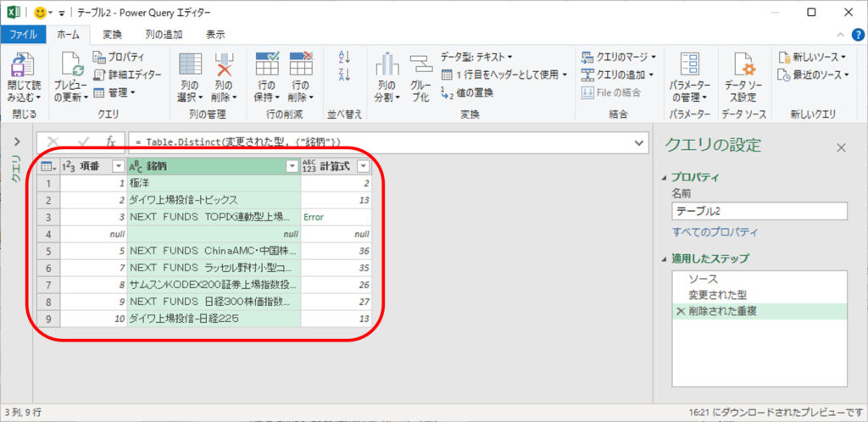868x422 pixels.
Task: Click the disabled Combine Files (Fileの結合) item
Action: (x=612, y=92)
